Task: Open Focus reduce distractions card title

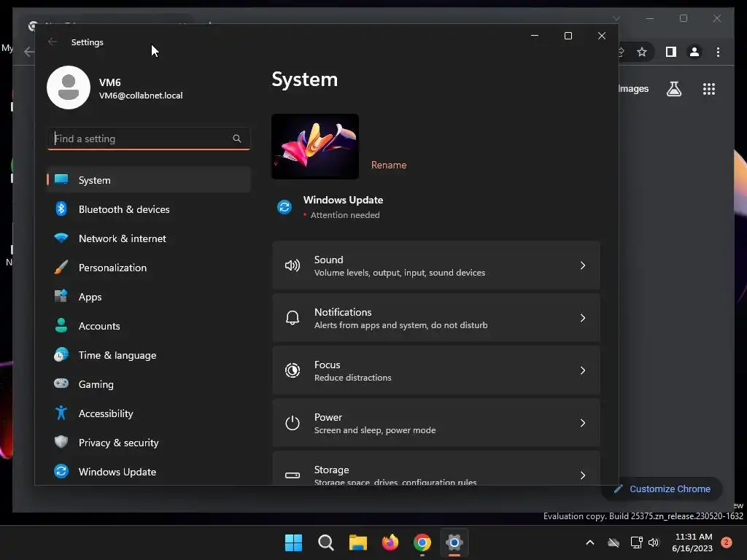Action: pos(328,365)
